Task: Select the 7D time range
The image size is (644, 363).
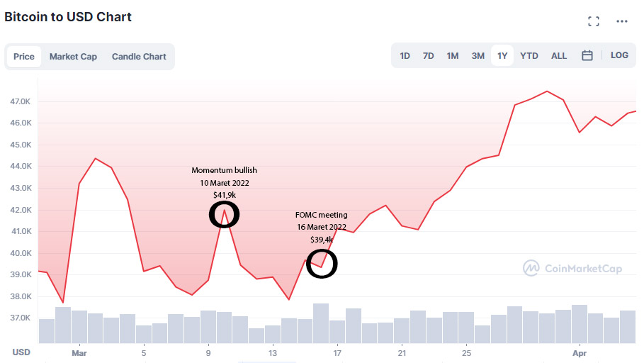Action: coord(429,56)
